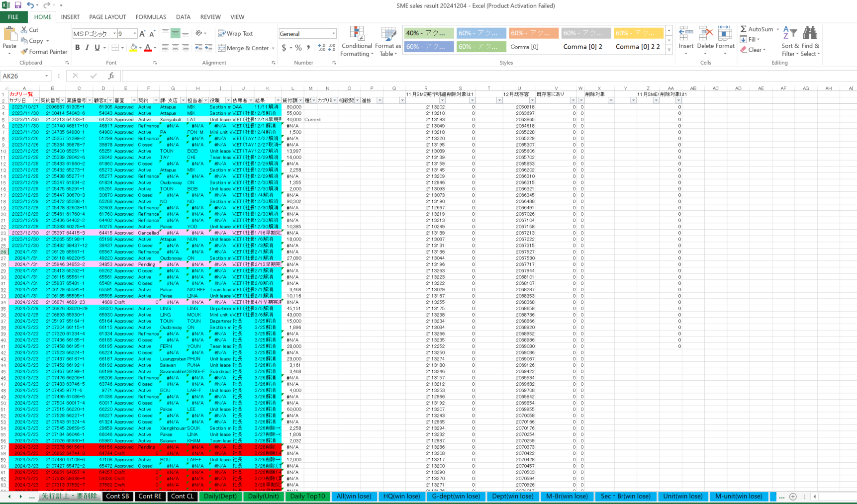Apply orange 60% accent cell style
The image size is (857, 504).
[x=534, y=33]
